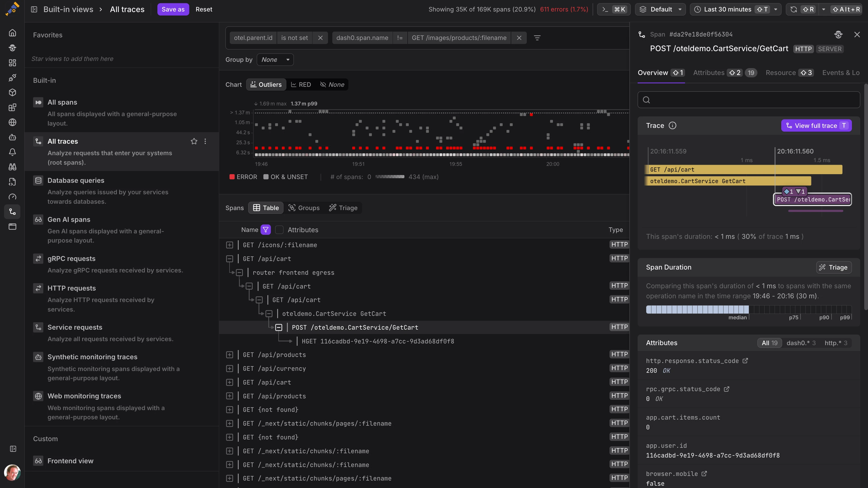
Task: Filter attributes by dash0.* tab
Action: (801, 343)
